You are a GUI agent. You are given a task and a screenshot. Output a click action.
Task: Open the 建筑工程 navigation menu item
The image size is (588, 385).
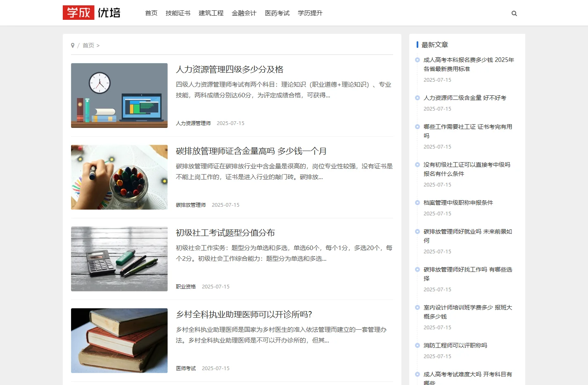tap(211, 13)
